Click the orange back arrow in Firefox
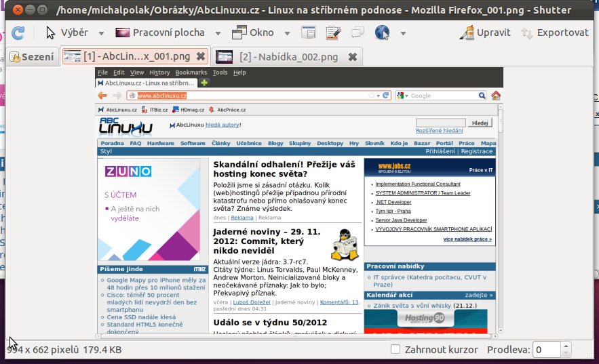The image size is (599, 364). point(102,96)
